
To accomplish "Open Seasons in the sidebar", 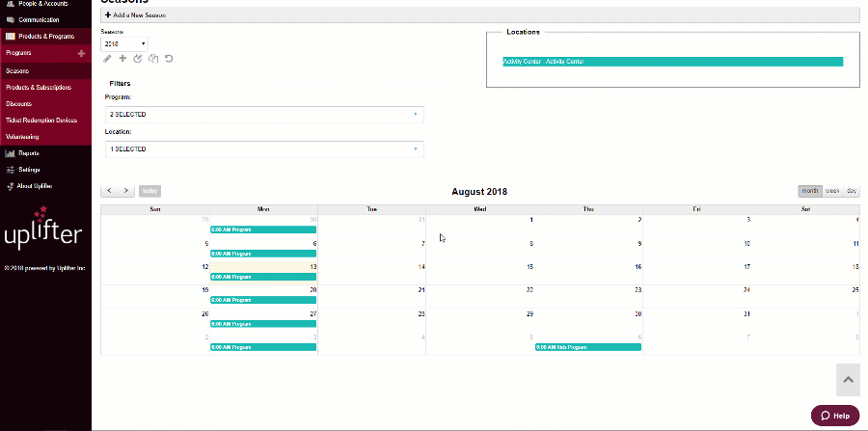I will point(17,70).
